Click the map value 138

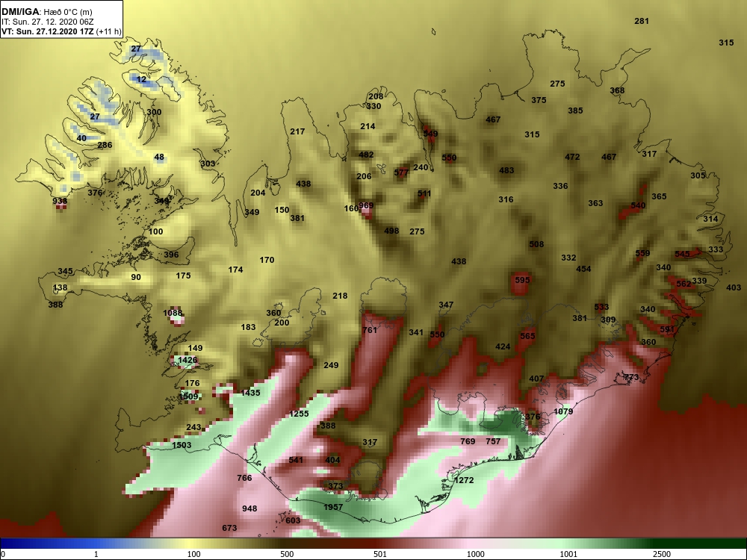click(60, 287)
